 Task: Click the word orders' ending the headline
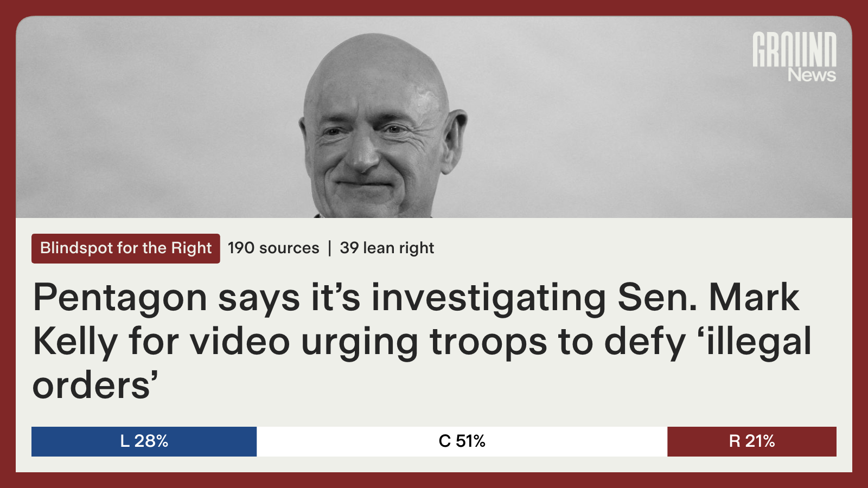tap(95, 386)
